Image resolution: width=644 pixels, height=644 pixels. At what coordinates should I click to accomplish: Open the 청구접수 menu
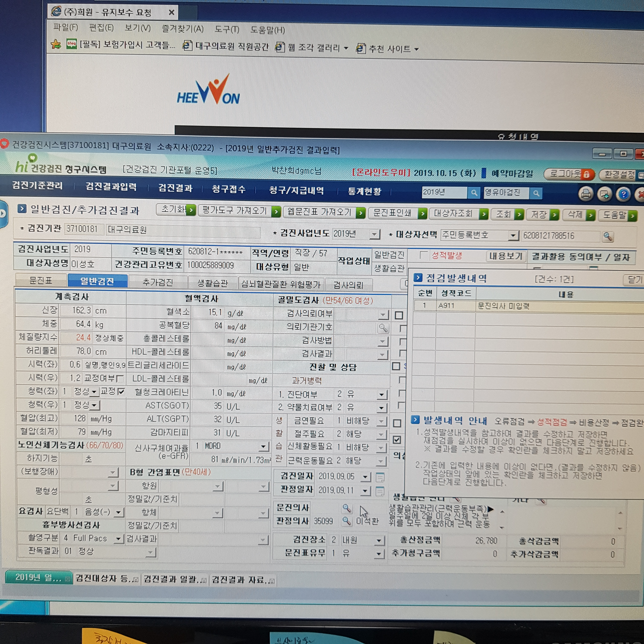point(229,189)
